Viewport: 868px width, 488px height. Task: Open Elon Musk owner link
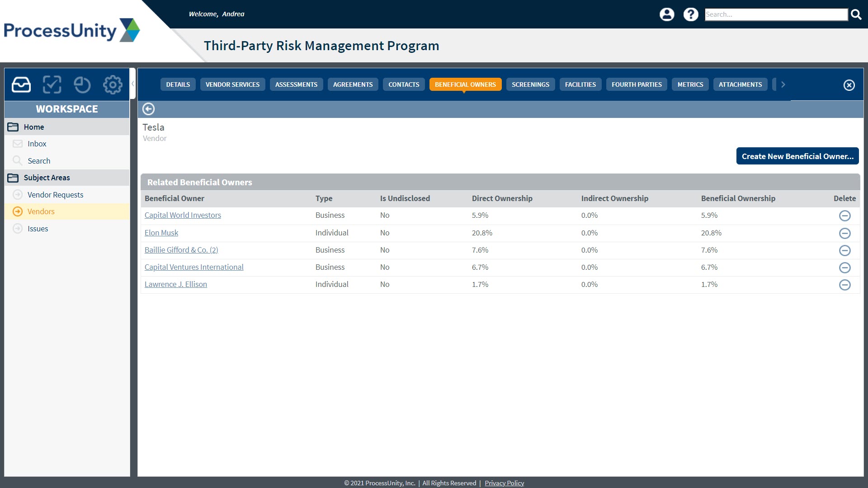tap(161, 233)
